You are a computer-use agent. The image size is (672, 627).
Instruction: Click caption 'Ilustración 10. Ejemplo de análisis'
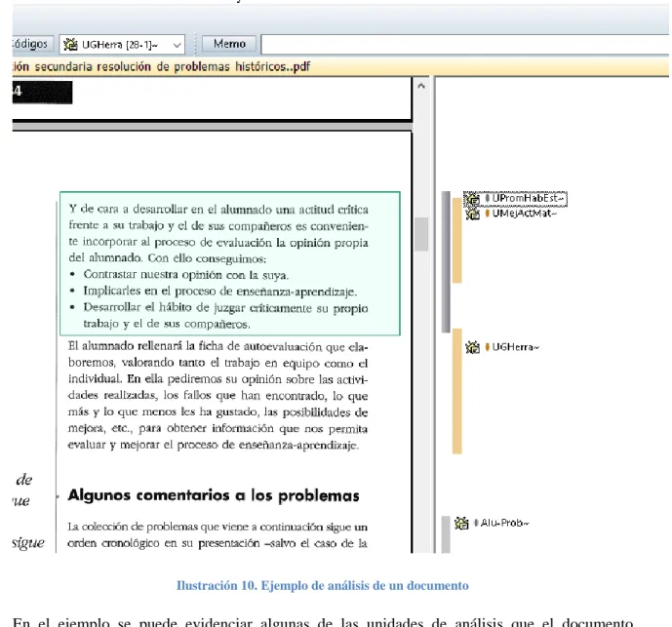tap(322, 585)
